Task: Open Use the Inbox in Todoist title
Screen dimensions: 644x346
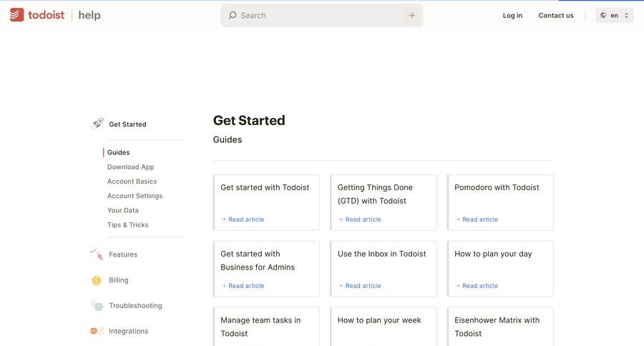Action: tap(381, 254)
